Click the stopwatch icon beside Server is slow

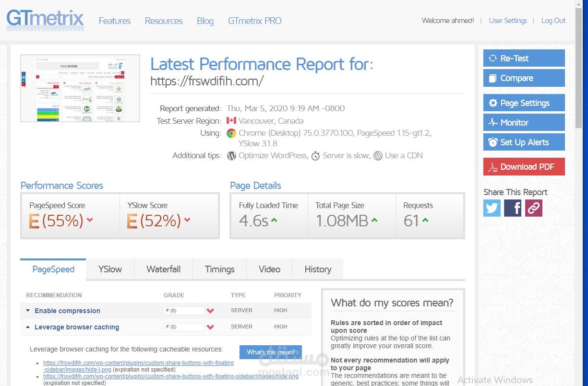point(315,156)
